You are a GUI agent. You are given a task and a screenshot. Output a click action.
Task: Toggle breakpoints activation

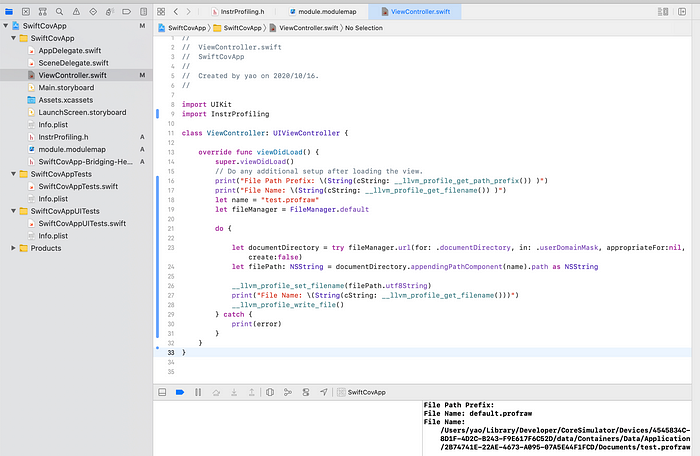(x=180, y=392)
